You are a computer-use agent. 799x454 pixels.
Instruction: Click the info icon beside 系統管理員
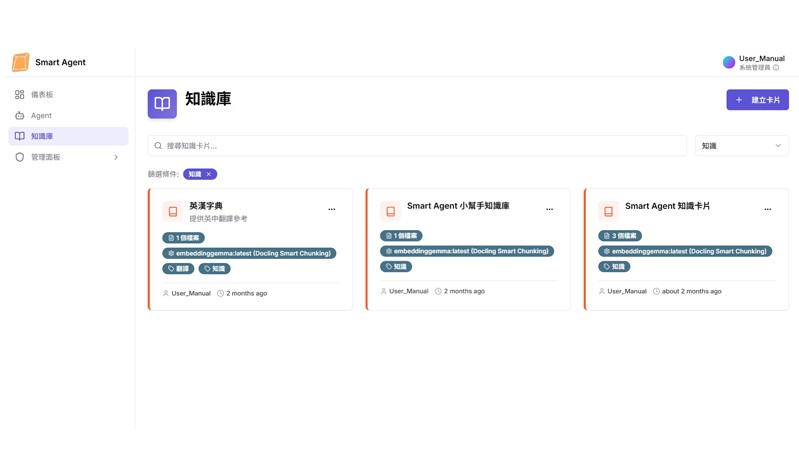pyautogui.click(x=776, y=67)
